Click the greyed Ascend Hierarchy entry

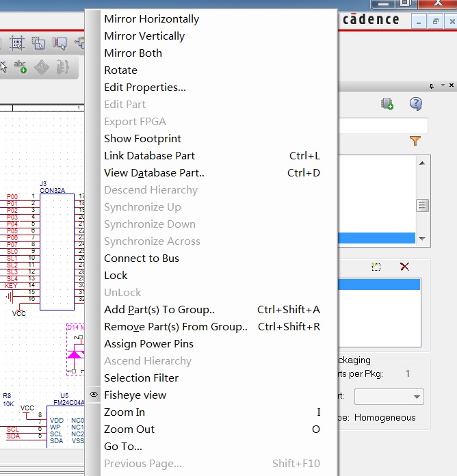click(148, 361)
